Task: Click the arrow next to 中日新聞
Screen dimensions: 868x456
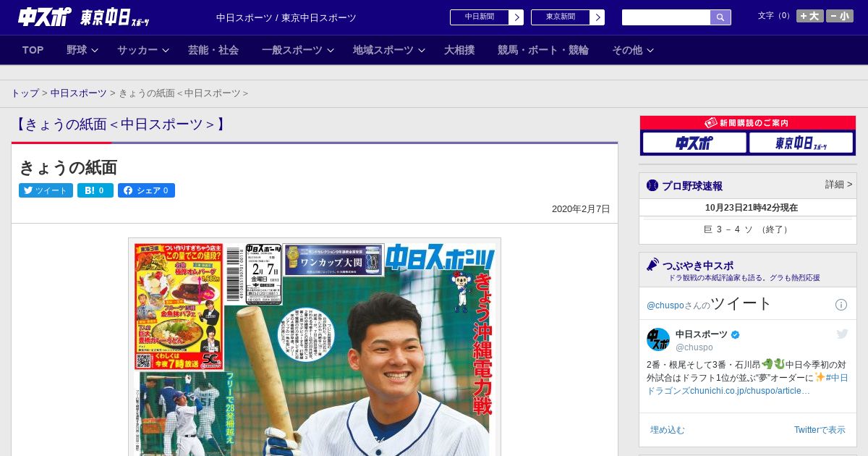Action: point(516,17)
